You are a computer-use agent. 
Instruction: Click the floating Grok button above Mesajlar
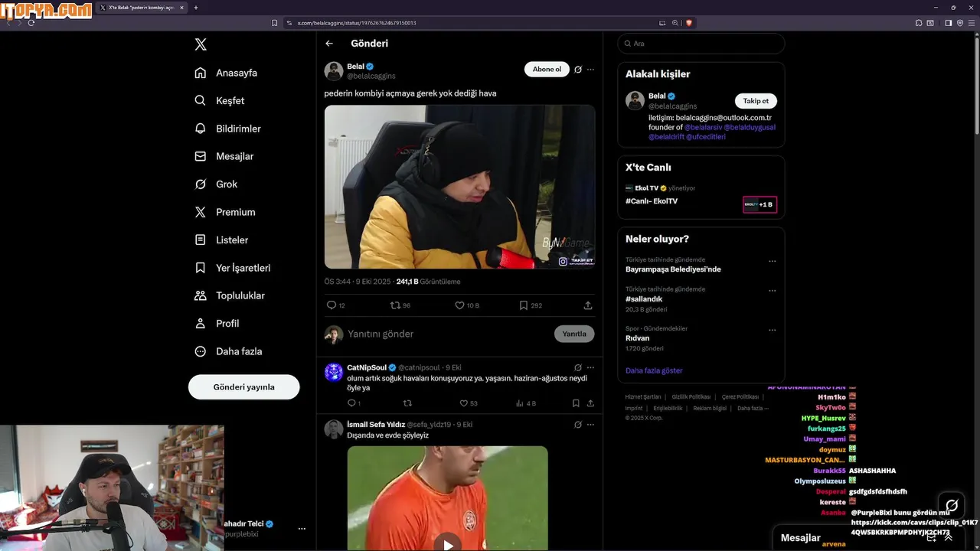952,505
